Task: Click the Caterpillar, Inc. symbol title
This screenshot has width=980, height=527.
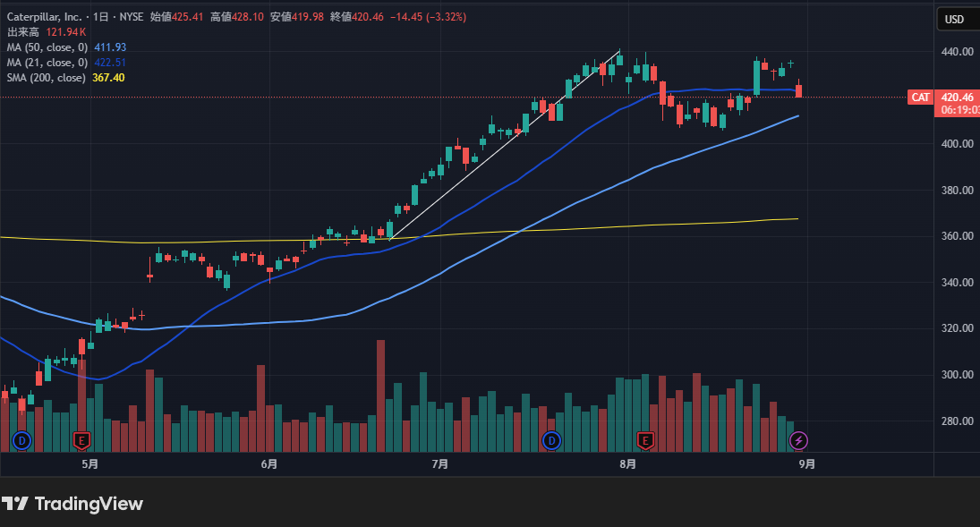Action: (45, 17)
